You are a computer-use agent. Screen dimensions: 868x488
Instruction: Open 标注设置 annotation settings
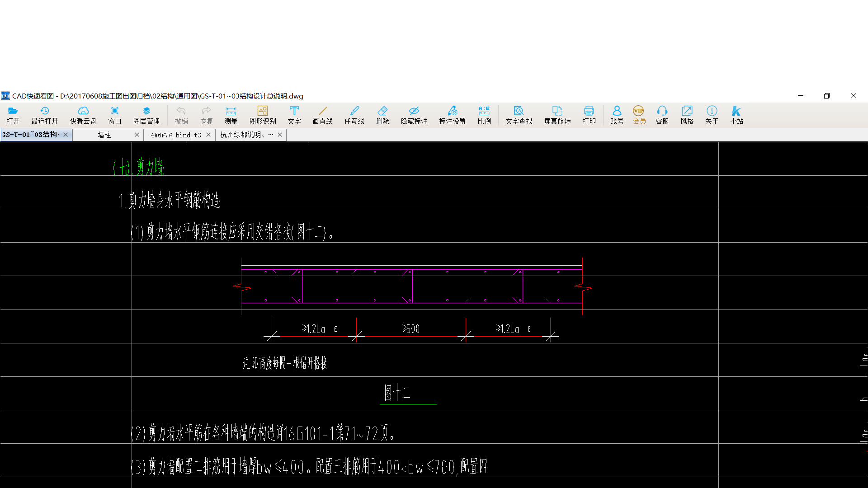tap(452, 115)
